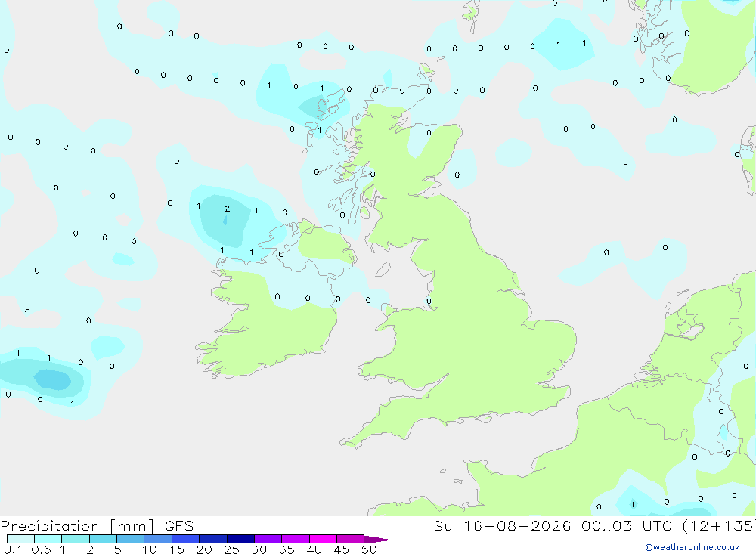Select the 35–40 mm violet legend swatch
This screenshot has height=554, width=756.
tap(296, 539)
